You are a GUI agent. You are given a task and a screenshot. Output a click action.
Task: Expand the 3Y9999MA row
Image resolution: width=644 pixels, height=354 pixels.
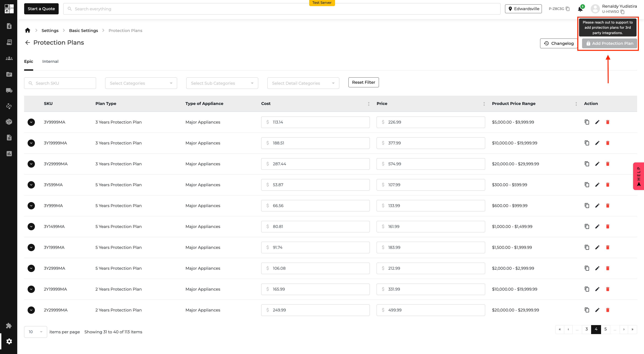[31, 122]
